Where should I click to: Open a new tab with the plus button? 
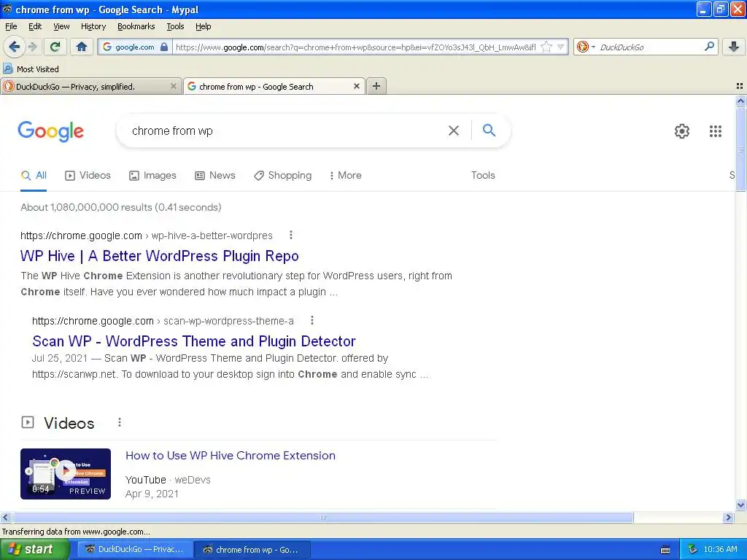pos(376,86)
